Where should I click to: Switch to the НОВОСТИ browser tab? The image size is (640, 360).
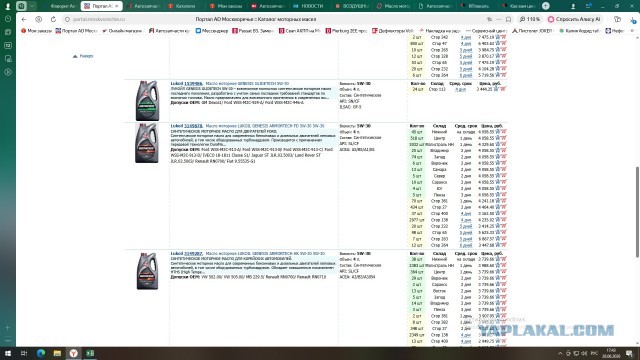[x=309, y=6]
